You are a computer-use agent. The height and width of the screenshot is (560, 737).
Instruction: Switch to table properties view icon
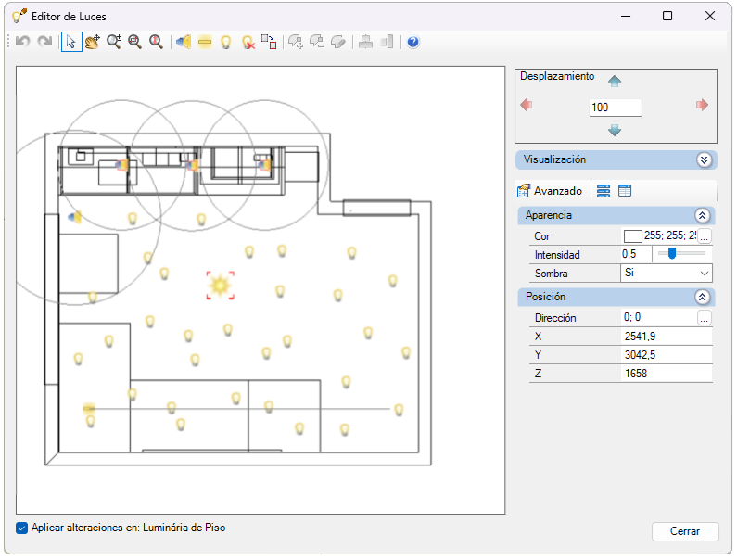click(x=625, y=191)
